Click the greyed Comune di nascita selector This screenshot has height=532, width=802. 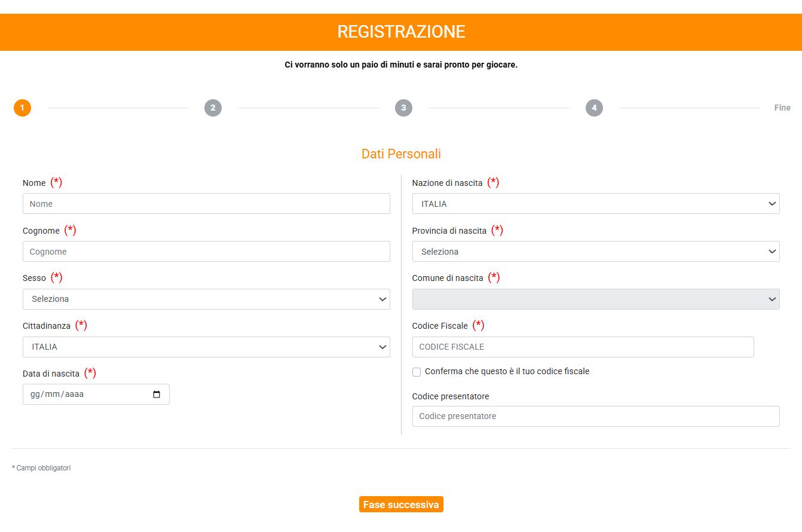pyautogui.click(x=596, y=299)
